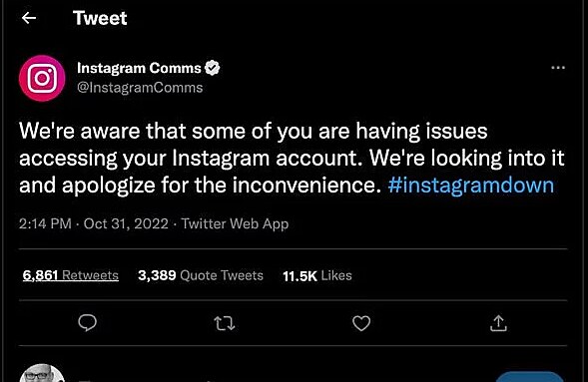Open Instagram Comms profile picture
This screenshot has width=588, height=382.
tap(42, 78)
